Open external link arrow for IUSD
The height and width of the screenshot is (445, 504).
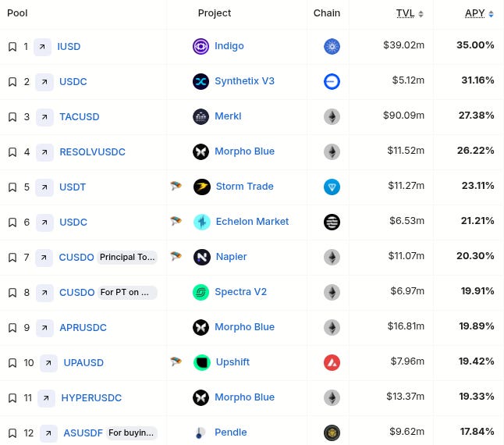[42, 47]
